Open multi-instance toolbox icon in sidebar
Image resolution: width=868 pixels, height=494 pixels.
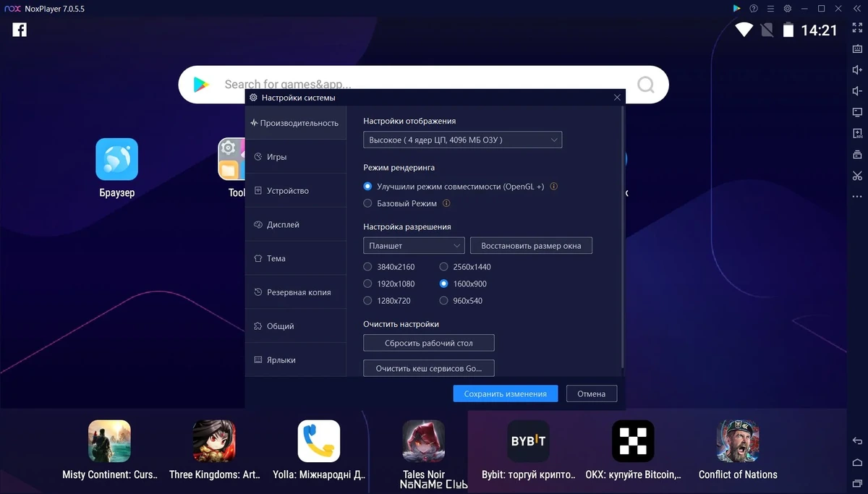(857, 155)
